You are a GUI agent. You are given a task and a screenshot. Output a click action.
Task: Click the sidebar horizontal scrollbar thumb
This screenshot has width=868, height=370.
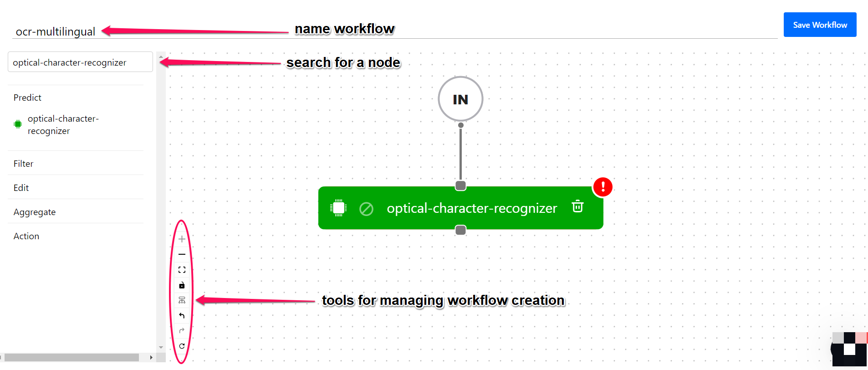[x=71, y=358]
